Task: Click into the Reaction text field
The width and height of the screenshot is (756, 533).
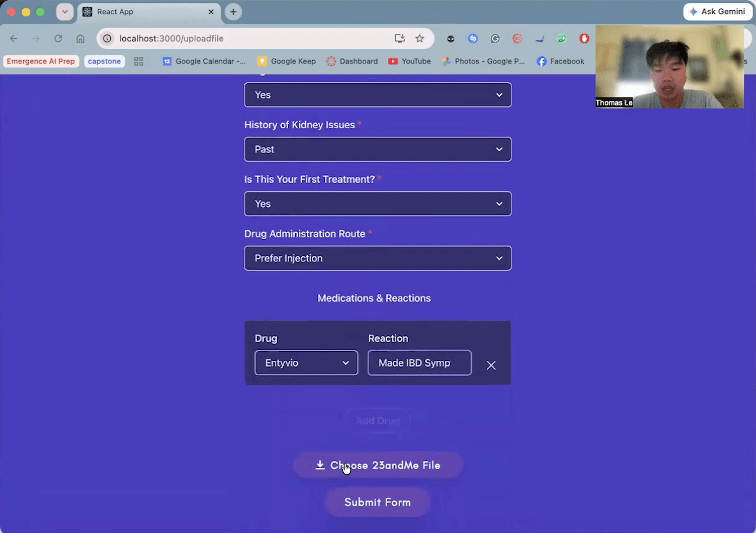Action: pyautogui.click(x=419, y=363)
